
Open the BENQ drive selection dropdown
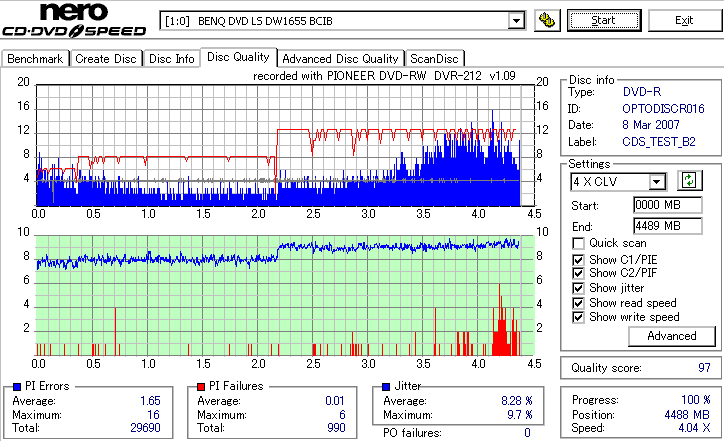pyautogui.click(x=516, y=21)
